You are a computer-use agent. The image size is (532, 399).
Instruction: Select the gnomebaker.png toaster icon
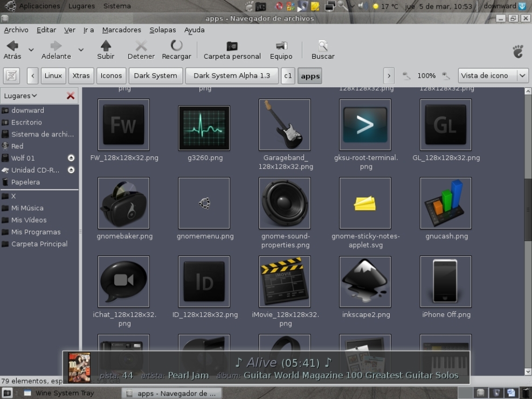coord(123,203)
